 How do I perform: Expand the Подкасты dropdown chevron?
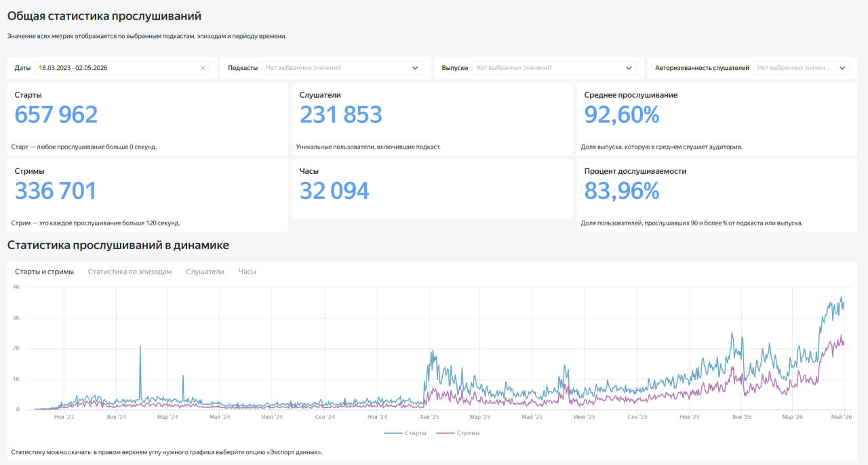(x=415, y=68)
